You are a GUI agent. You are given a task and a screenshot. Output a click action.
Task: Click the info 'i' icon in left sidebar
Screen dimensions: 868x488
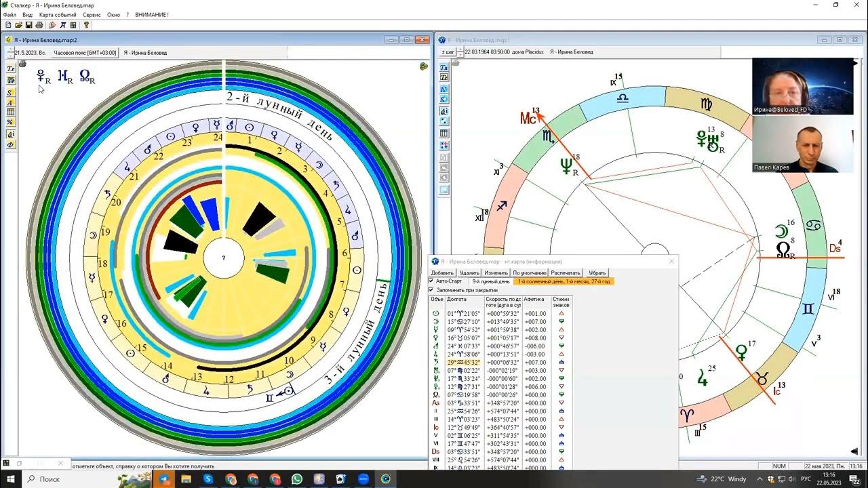coord(11,134)
